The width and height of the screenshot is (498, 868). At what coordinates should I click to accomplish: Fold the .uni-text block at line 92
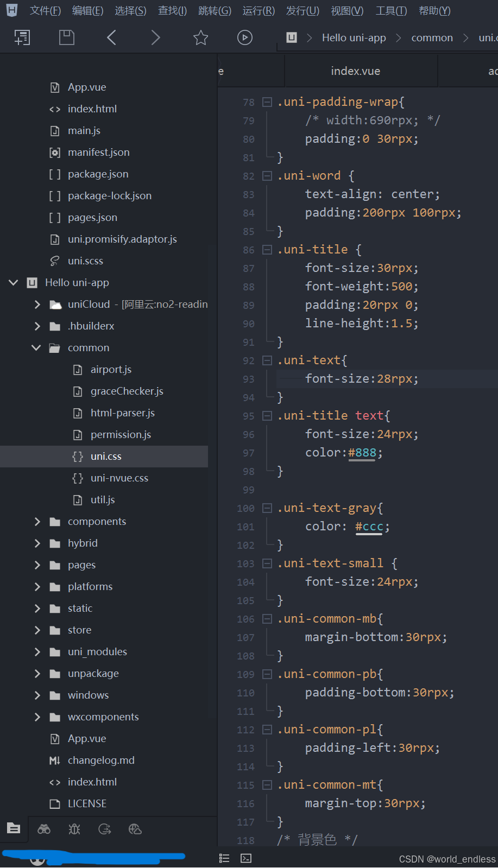[267, 360]
